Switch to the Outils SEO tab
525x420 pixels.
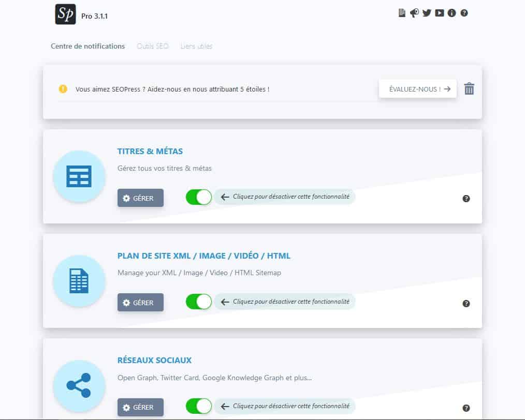(x=153, y=46)
